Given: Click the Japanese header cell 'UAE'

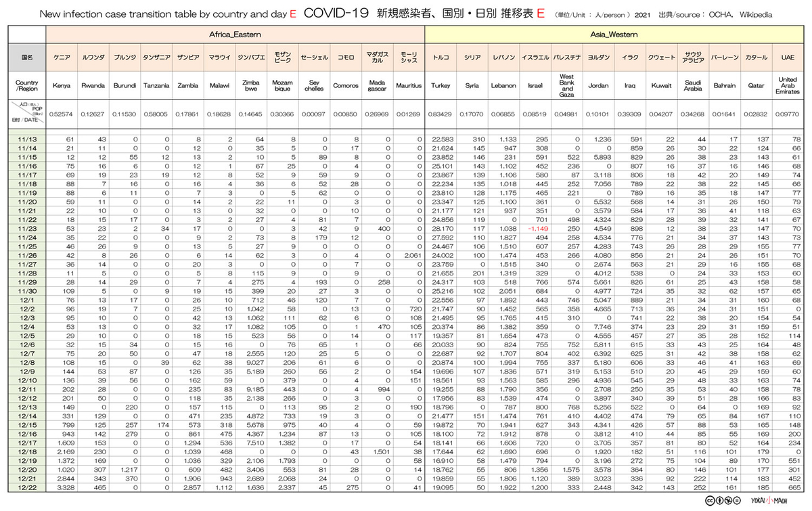Looking at the screenshot, I should (787, 58).
